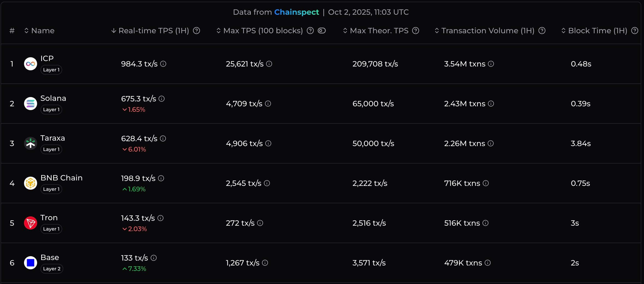
Task: Open the Solana chain name link
Action: coord(53,98)
